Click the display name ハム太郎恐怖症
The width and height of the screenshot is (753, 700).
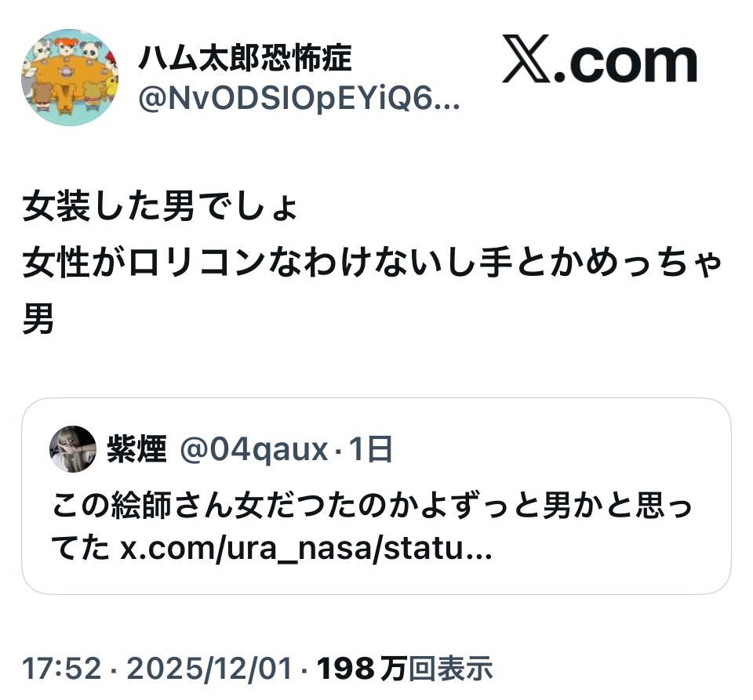pyautogui.click(x=245, y=58)
